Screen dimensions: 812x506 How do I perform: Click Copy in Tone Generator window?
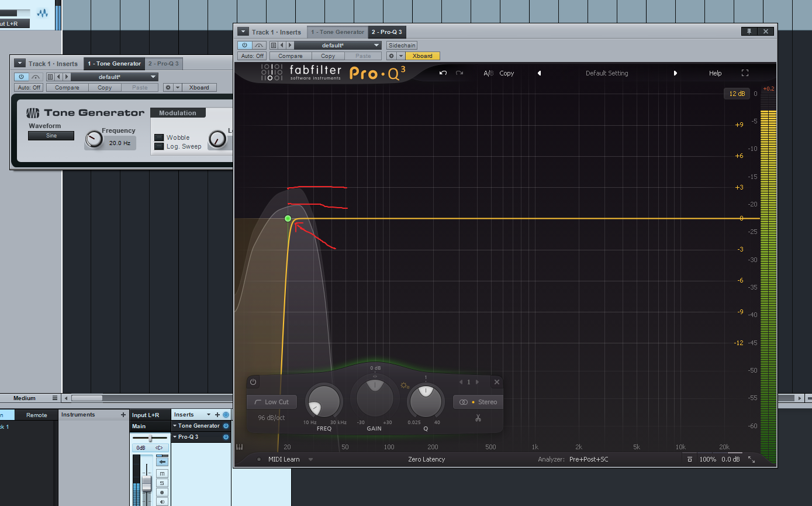tap(105, 88)
